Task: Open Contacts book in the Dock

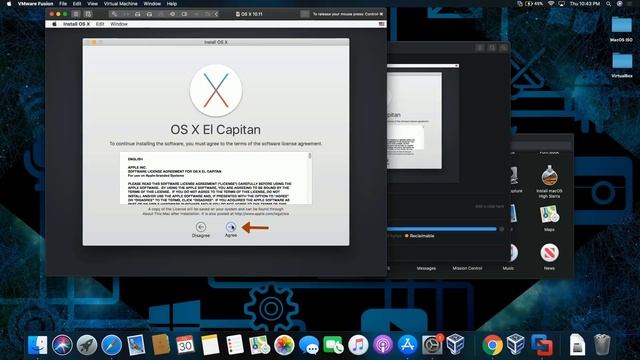Action: click(x=161, y=345)
